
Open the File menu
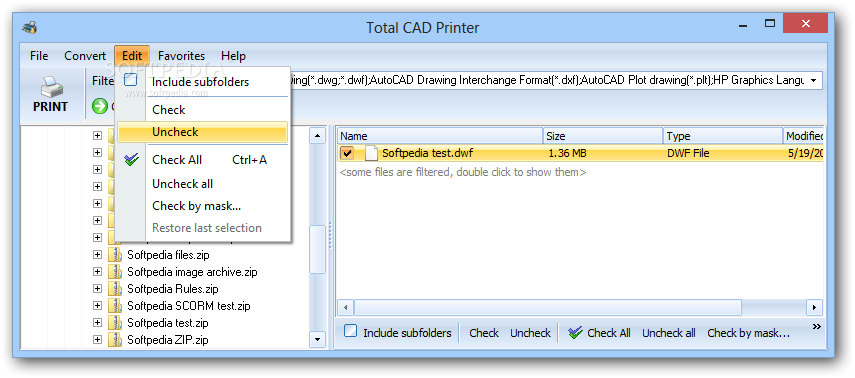39,56
